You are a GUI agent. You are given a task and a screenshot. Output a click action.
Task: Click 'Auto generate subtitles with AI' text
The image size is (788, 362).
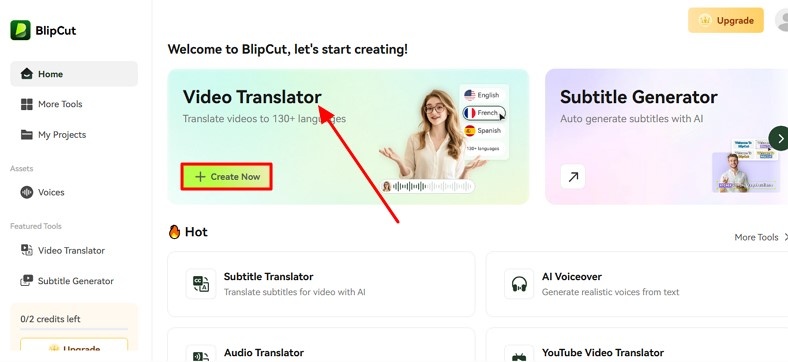pyautogui.click(x=632, y=119)
